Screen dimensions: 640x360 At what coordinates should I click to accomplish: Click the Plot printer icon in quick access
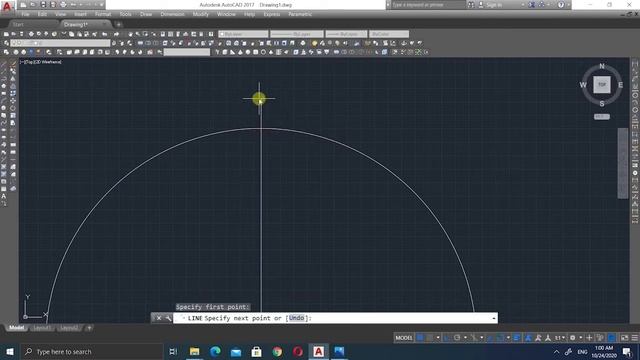click(x=63, y=5)
